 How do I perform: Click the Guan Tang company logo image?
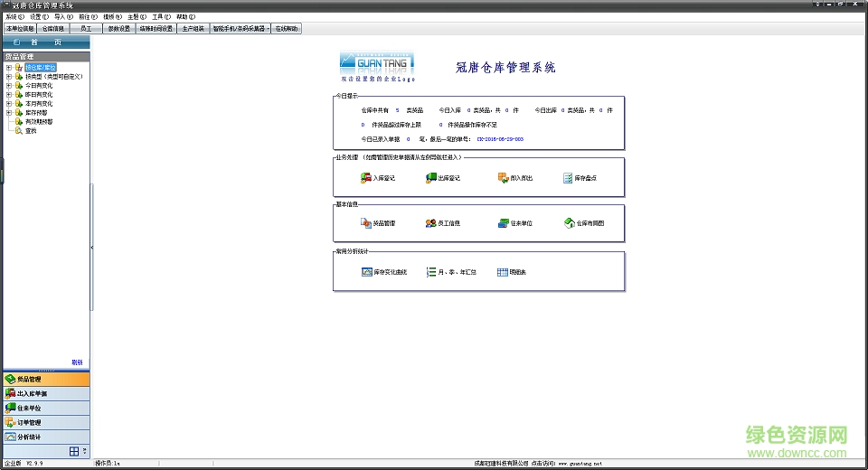click(x=377, y=67)
